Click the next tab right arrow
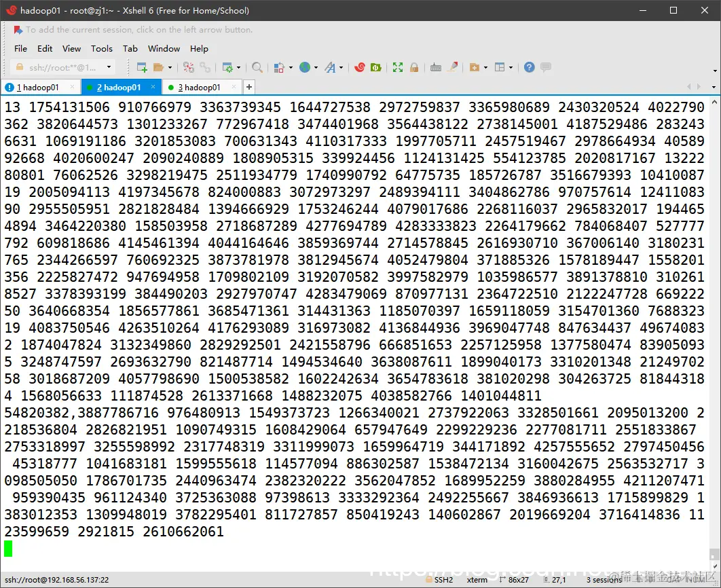Image resolution: width=721 pixels, height=588 pixels. (x=699, y=86)
